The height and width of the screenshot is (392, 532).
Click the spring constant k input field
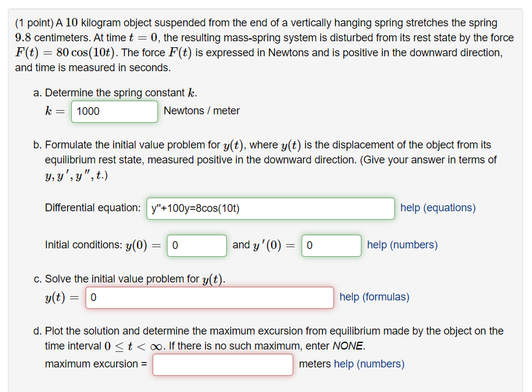(x=114, y=111)
